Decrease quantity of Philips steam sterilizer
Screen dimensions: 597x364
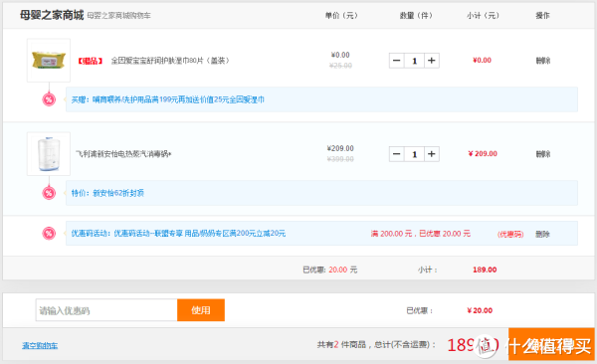pyautogui.click(x=396, y=154)
